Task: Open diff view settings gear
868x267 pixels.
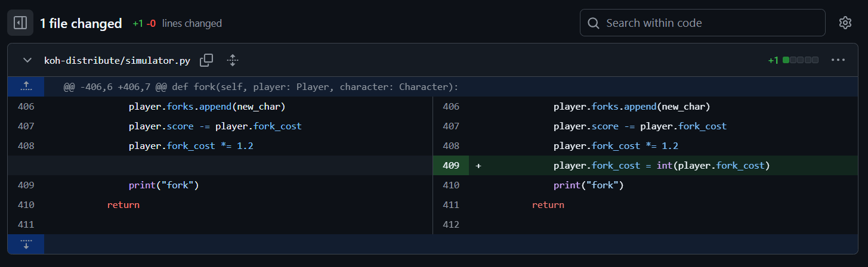Action: 845,23
